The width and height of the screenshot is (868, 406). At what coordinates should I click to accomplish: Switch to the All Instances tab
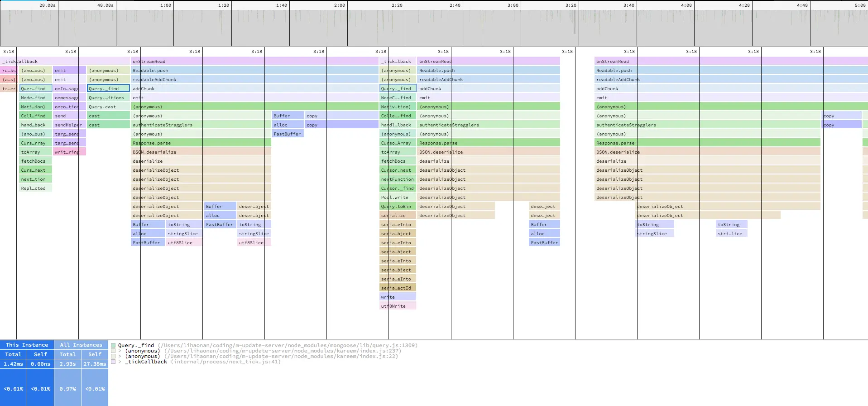[81, 345]
